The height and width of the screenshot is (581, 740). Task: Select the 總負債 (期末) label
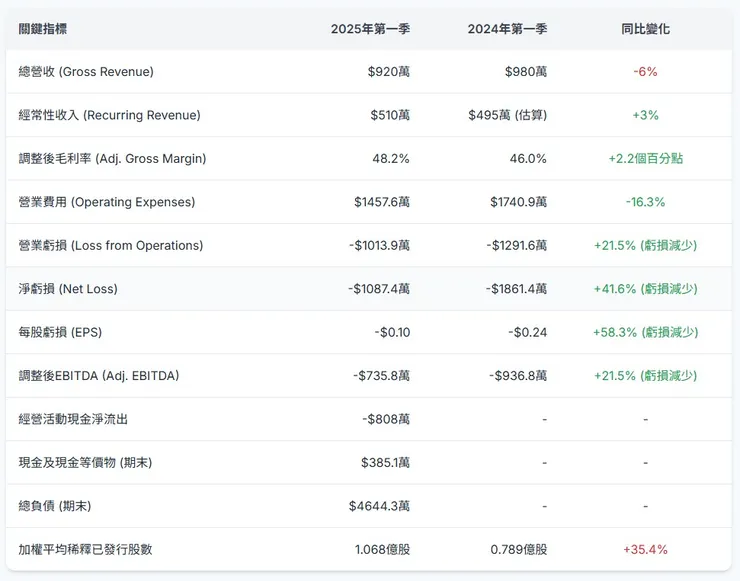coord(55,506)
